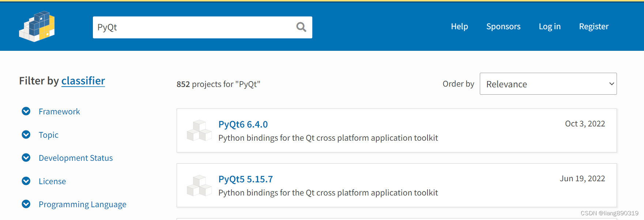Click the Programming Language chevron icon
The image size is (644, 220).
tap(26, 204)
